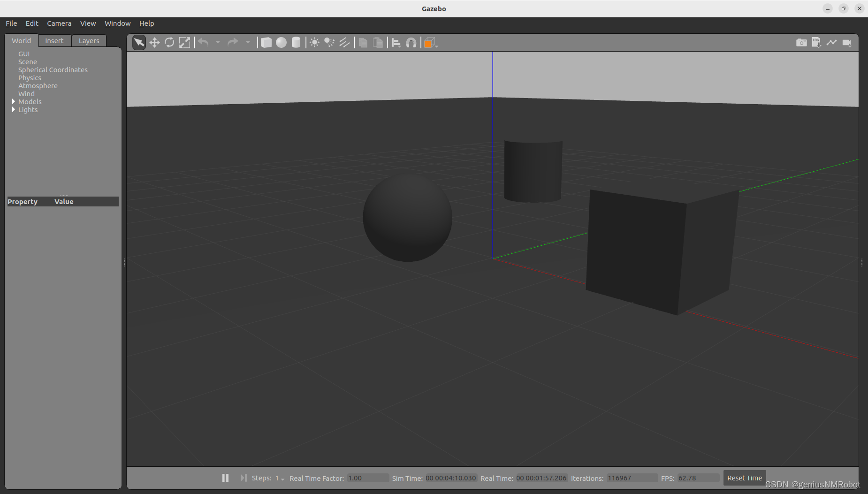The height and width of the screenshot is (494, 868).
Task: Insert a cylinder into the scene
Action: pyautogui.click(x=296, y=42)
